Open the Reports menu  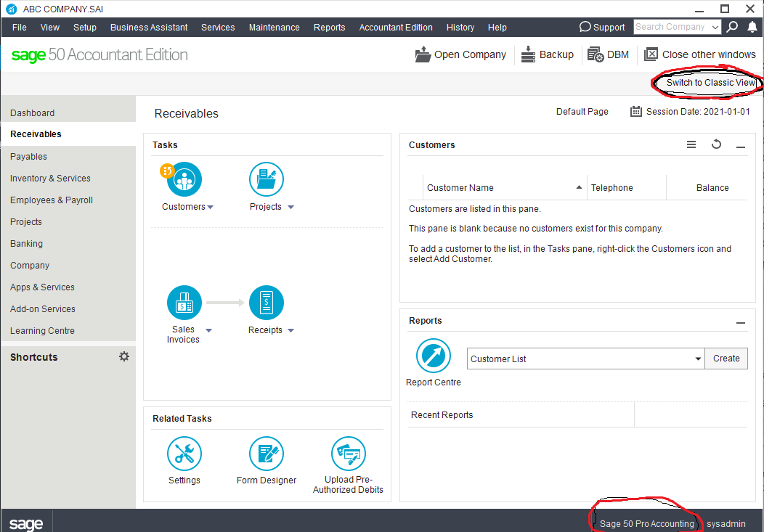click(x=330, y=28)
